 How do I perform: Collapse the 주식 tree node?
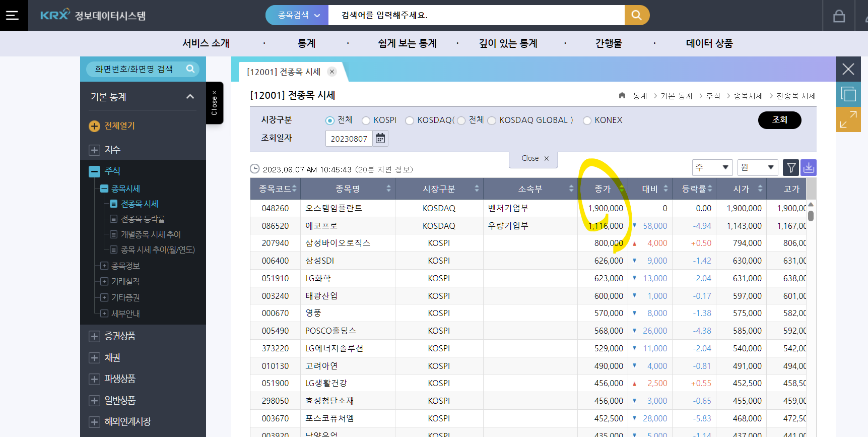(x=94, y=171)
